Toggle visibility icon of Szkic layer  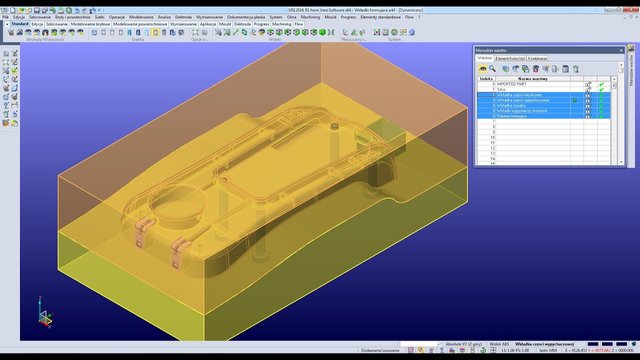point(588,89)
